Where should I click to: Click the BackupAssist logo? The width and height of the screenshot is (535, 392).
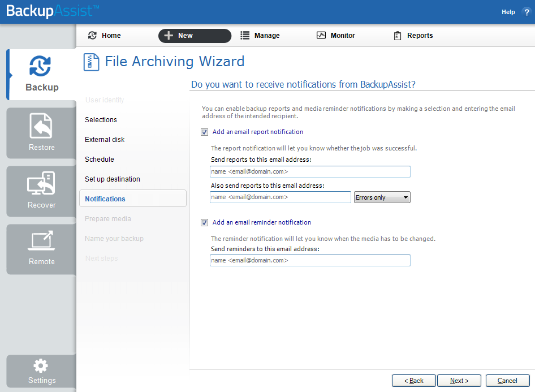tap(53, 11)
